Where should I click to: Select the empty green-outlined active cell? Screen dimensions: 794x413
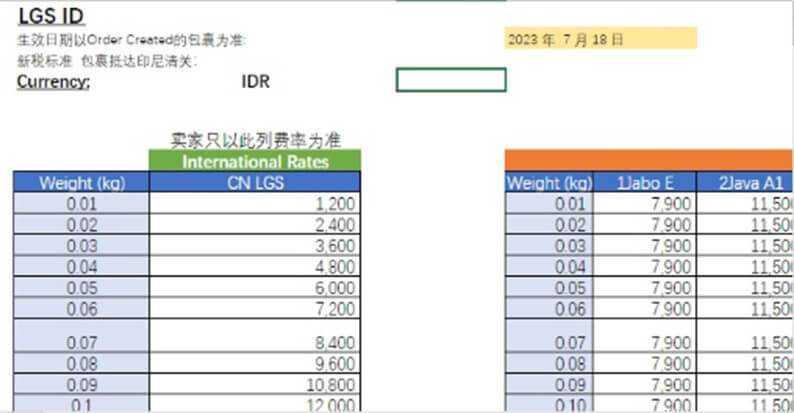pos(451,80)
